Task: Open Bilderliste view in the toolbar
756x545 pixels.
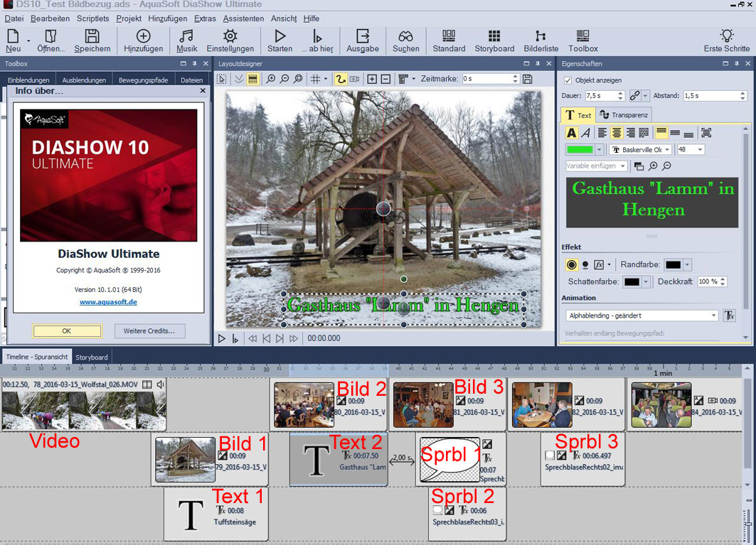Action: [540, 40]
